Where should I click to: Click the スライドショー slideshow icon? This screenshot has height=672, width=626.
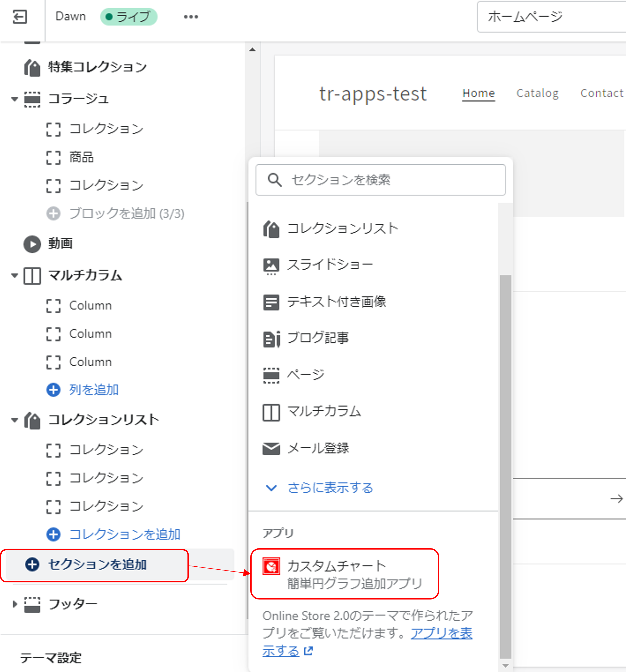pyautogui.click(x=271, y=265)
